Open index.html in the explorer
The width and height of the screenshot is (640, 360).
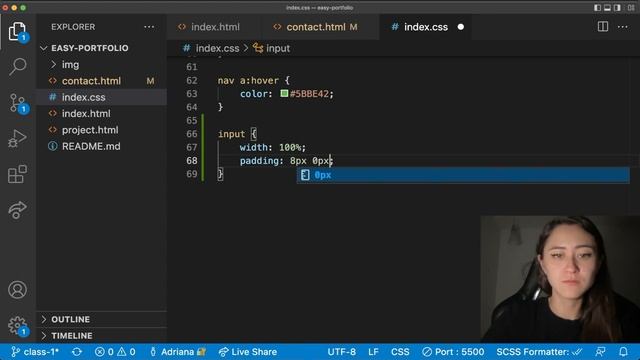pyautogui.click(x=86, y=113)
